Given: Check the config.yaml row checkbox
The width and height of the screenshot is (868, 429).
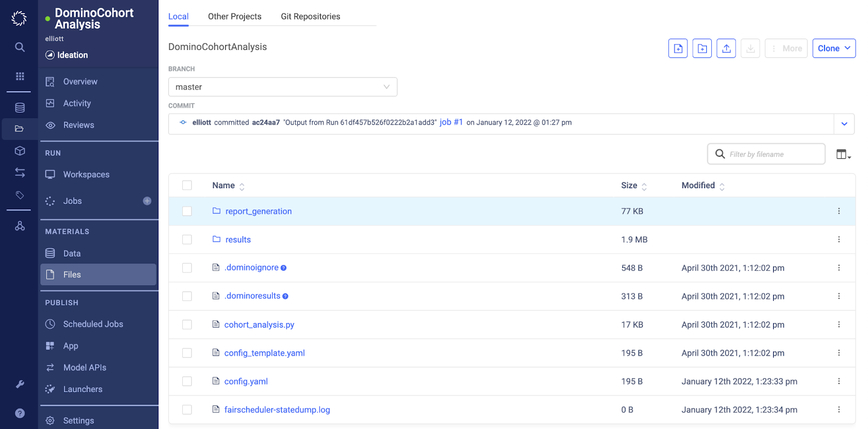Looking at the screenshot, I should coord(187,381).
